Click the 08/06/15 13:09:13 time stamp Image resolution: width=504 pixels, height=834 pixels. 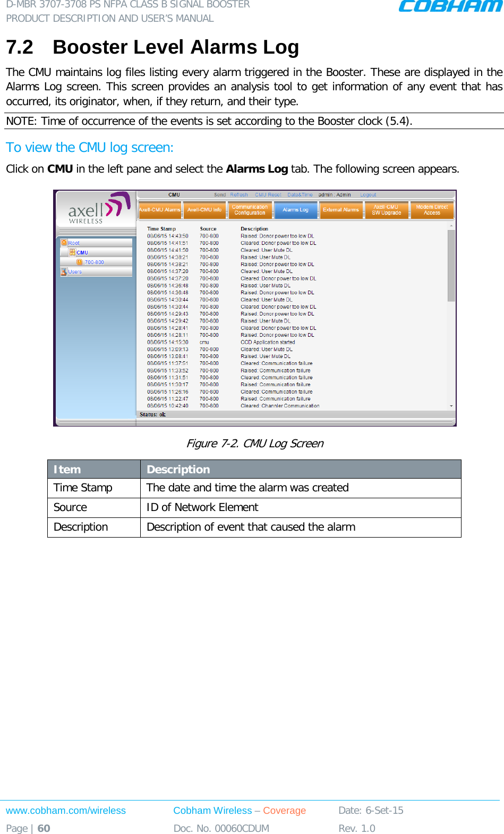coord(168,349)
